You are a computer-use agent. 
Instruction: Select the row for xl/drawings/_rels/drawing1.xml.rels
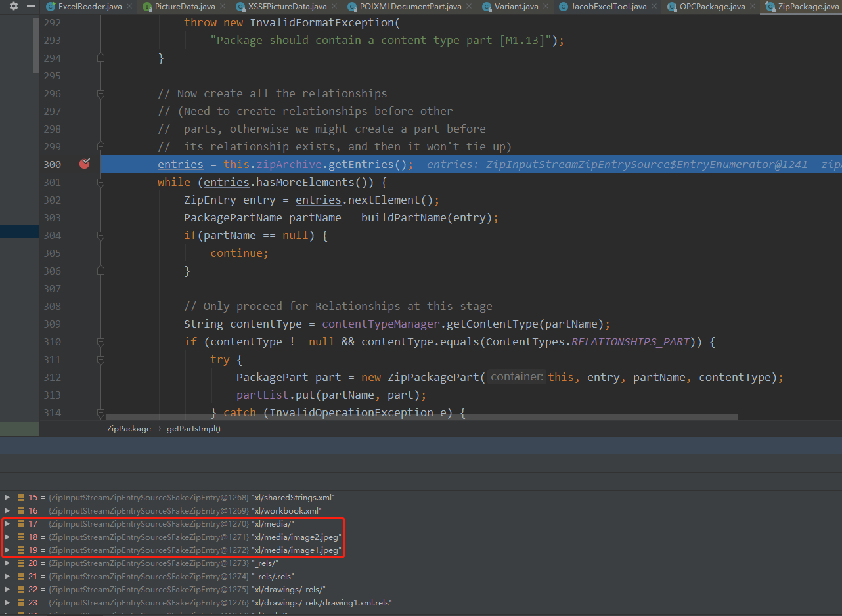pyautogui.click(x=421, y=603)
